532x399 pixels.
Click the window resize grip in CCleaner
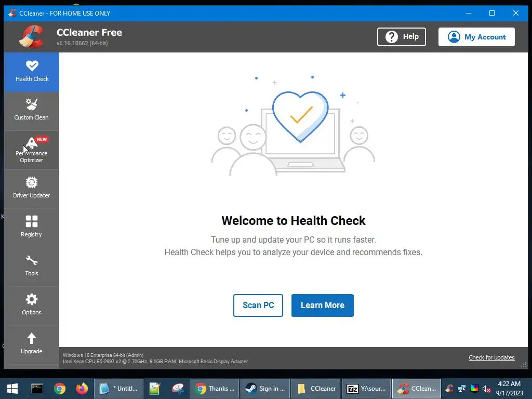524,365
